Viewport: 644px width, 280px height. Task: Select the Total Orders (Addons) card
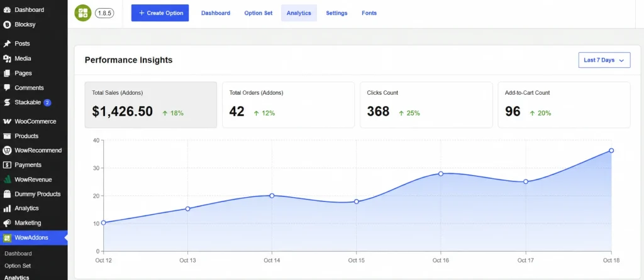tap(288, 105)
